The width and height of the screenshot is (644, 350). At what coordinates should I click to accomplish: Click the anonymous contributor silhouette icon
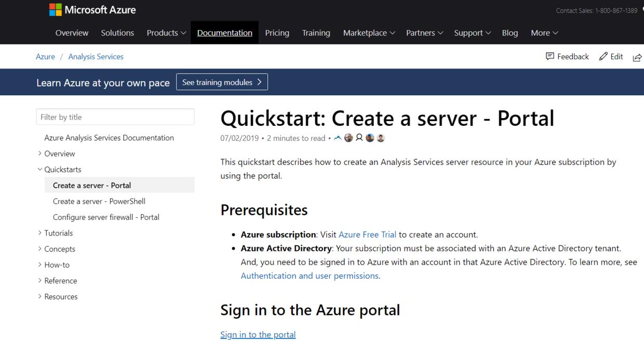point(360,137)
